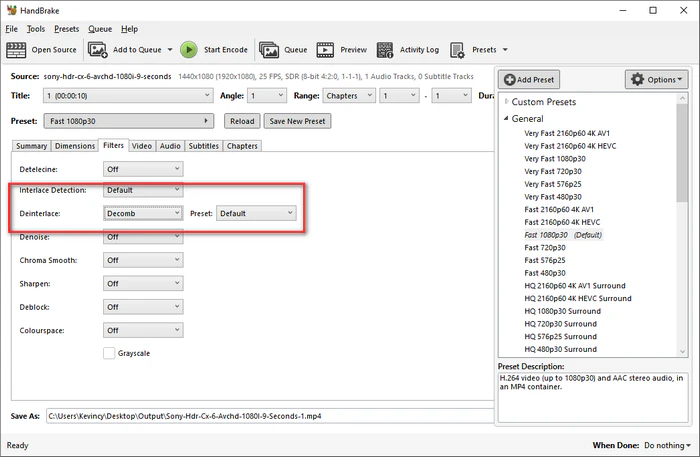700x457 pixels.
Task: Click the Add Preset button
Action: [529, 80]
